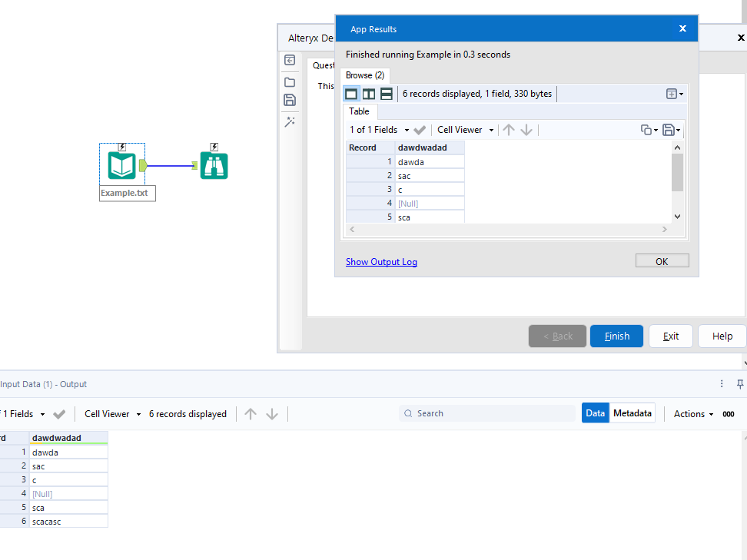The width and height of the screenshot is (747, 560).
Task: Select cell 'scacasc' in bottom results grid
Action: pyautogui.click(x=68, y=522)
